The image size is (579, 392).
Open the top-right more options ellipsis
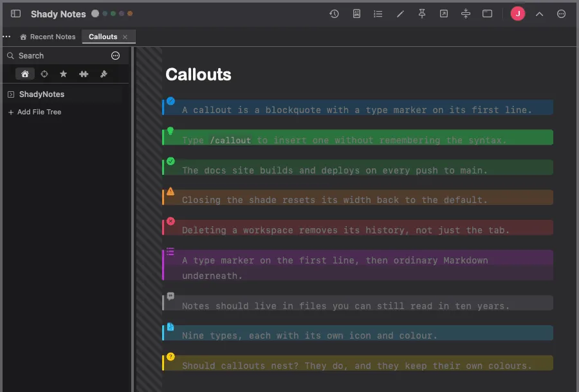(561, 14)
